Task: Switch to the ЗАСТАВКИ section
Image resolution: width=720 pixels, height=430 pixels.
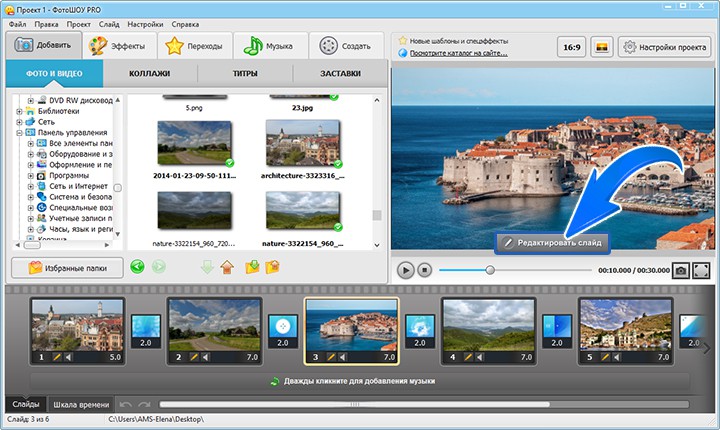Action: point(340,74)
